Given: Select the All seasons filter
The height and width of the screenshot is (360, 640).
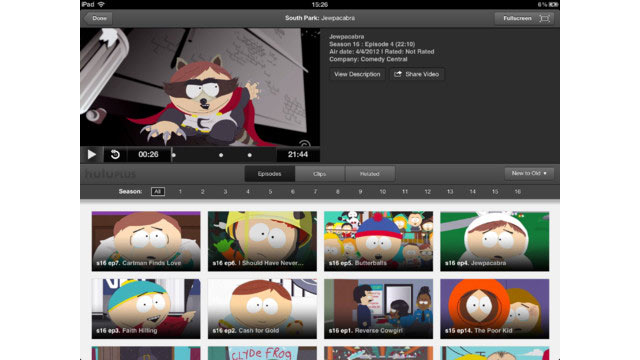Looking at the screenshot, I should coord(158,191).
